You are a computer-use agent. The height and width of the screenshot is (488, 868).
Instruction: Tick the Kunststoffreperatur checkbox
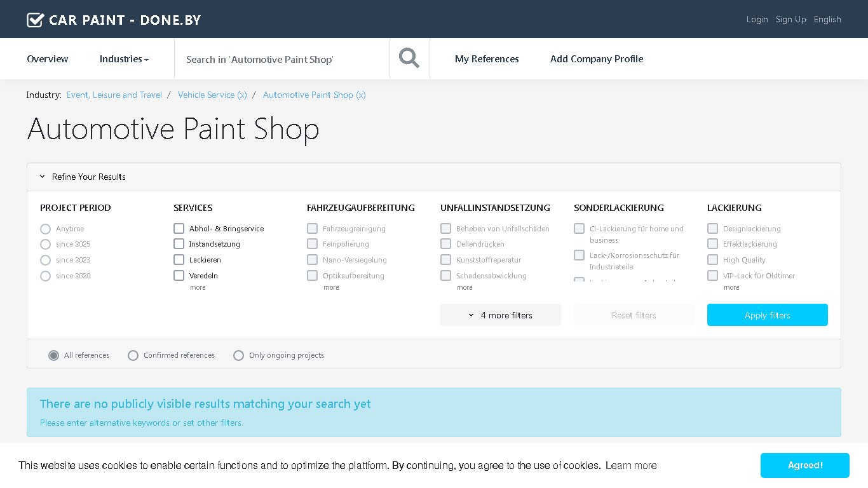[x=446, y=259]
